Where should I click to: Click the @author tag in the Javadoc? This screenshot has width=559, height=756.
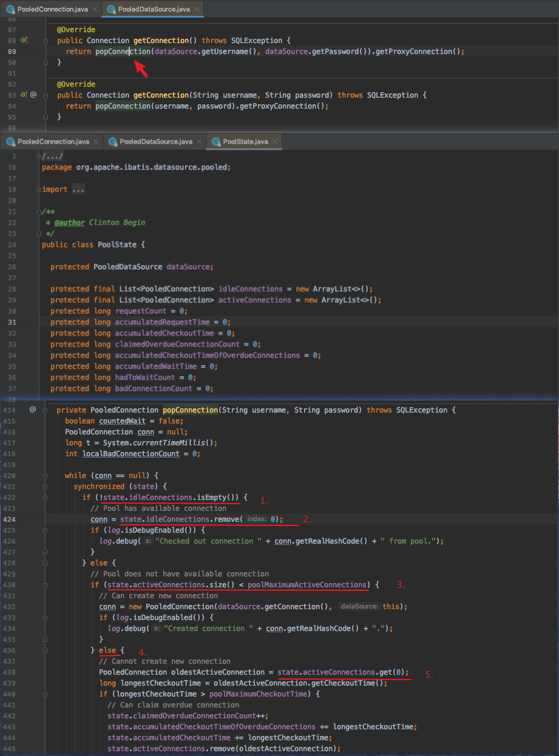point(69,222)
